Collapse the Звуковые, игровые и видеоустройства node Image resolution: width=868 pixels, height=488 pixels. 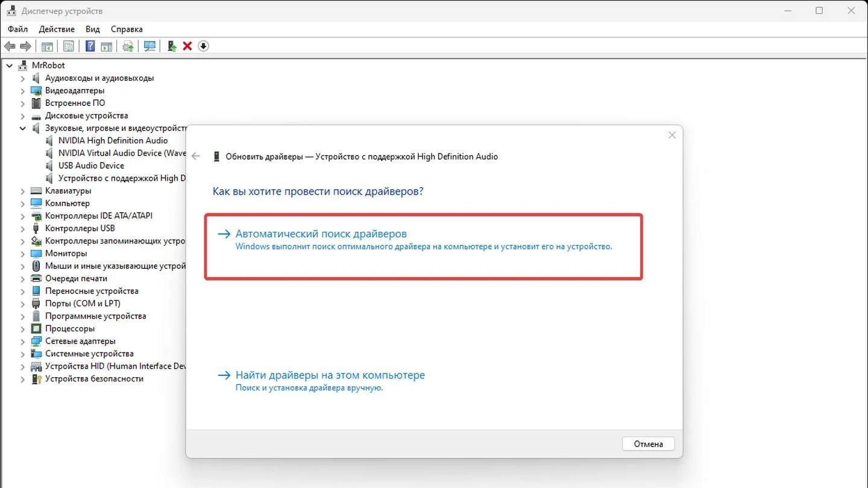[23, 128]
